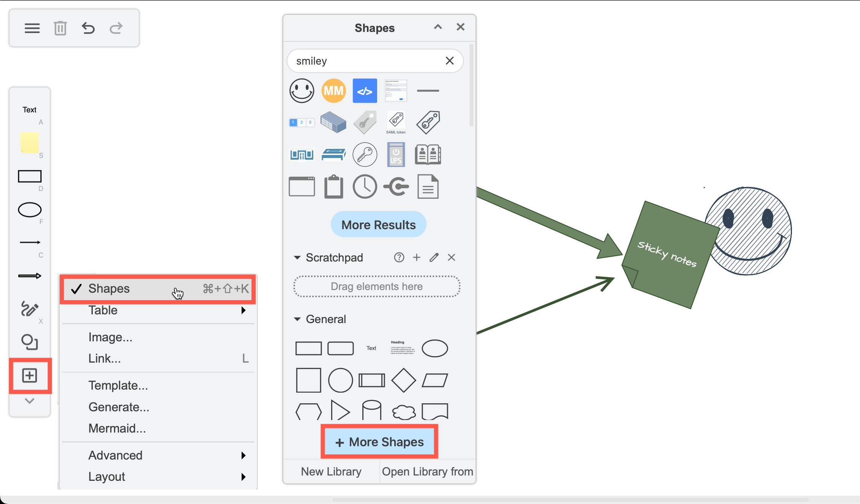Clear the smiley search field with the X

click(x=450, y=60)
